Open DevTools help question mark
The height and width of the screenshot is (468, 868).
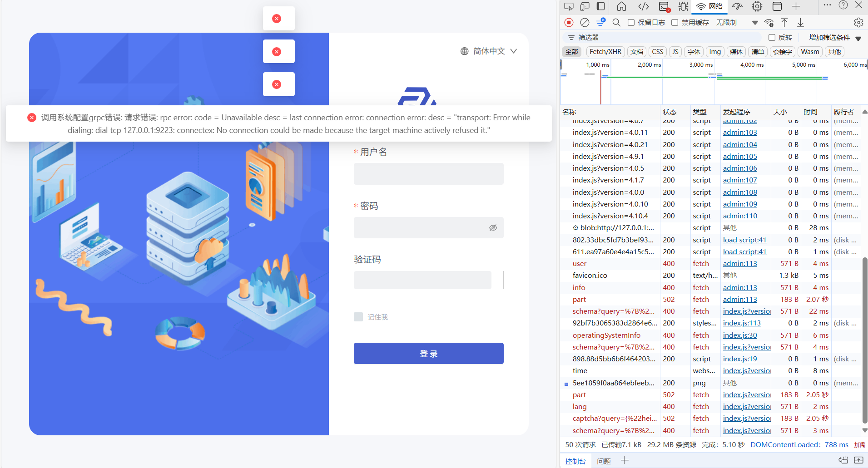843,5
